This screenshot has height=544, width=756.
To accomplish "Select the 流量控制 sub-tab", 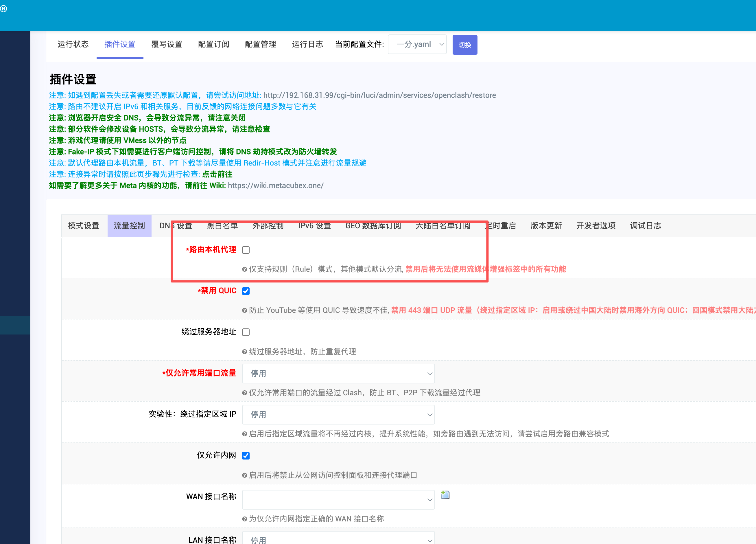I will (129, 226).
